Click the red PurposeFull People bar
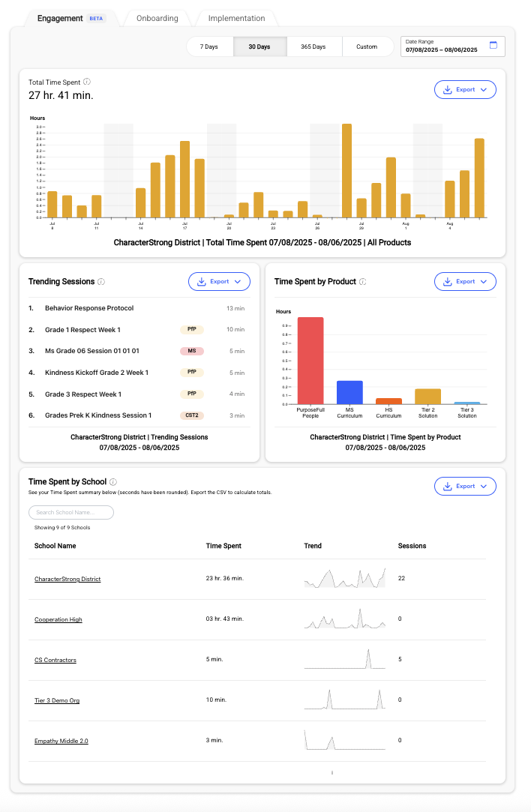 (x=310, y=360)
